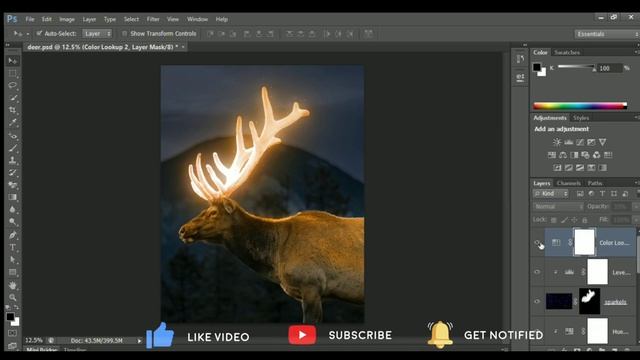Select the Zoom tool in toolbox
The image size is (640, 360).
click(13, 297)
